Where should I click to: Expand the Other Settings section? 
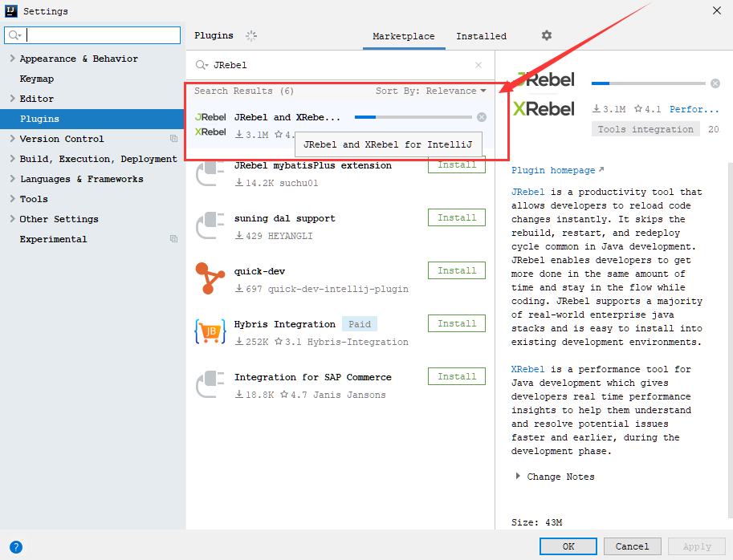(13, 219)
